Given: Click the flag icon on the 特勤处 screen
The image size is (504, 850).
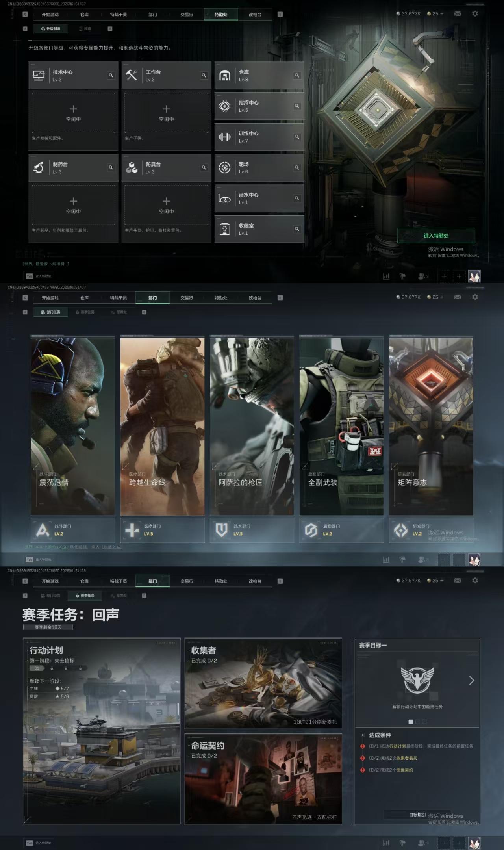Looking at the screenshot, I should pos(402,276).
